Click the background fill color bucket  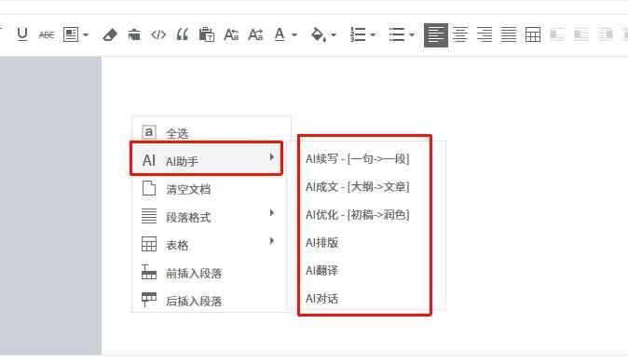[319, 34]
